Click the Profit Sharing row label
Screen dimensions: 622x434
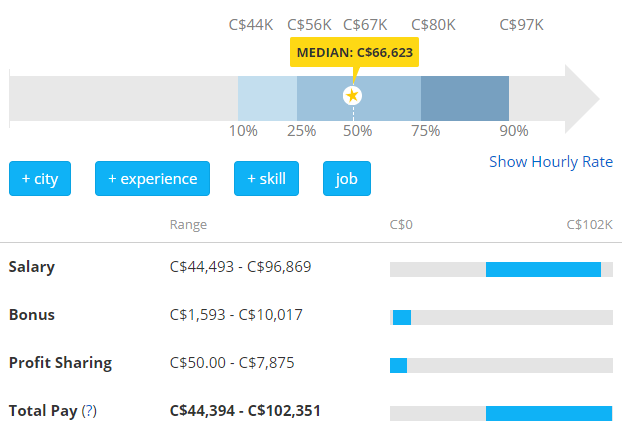click(60, 363)
